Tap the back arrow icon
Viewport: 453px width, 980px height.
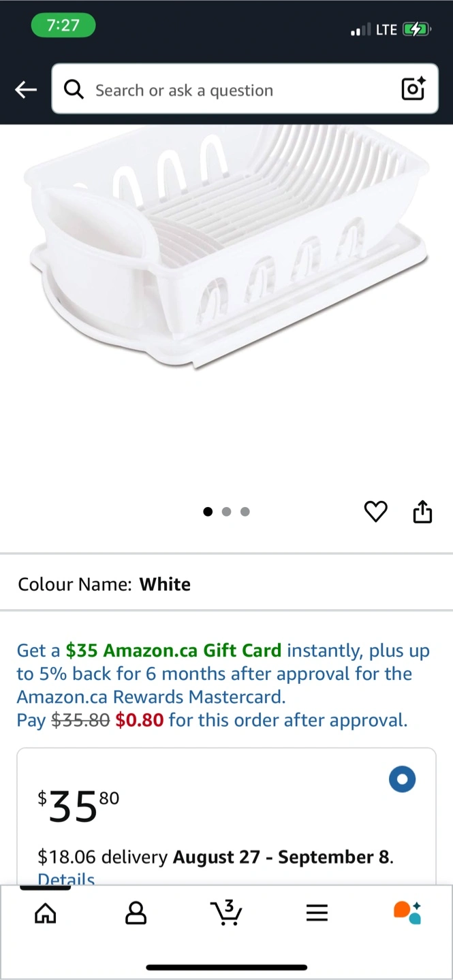(x=26, y=90)
